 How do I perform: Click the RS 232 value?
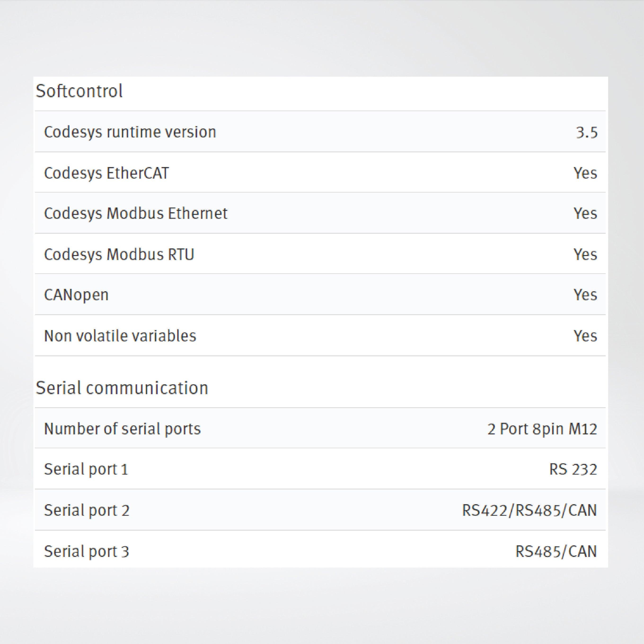point(573,469)
